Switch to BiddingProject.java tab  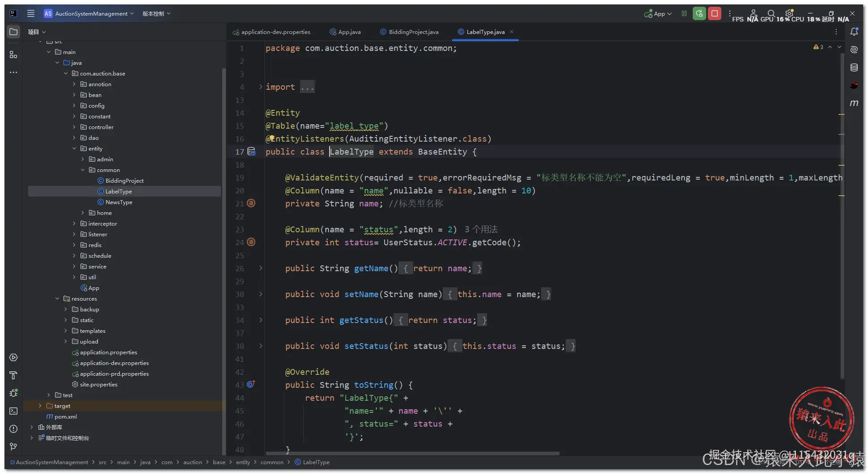coord(409,32)
